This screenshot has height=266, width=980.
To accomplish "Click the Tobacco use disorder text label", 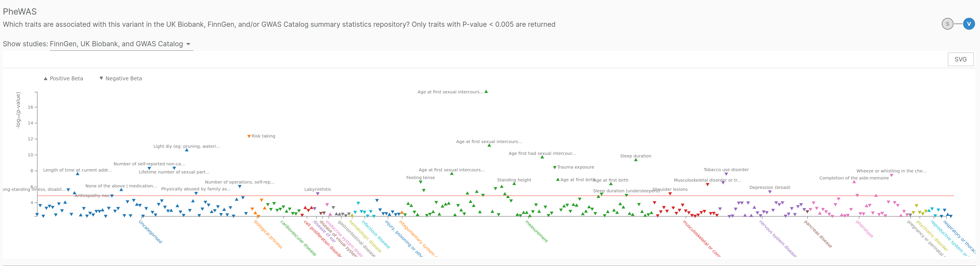I will click(726, 170).
